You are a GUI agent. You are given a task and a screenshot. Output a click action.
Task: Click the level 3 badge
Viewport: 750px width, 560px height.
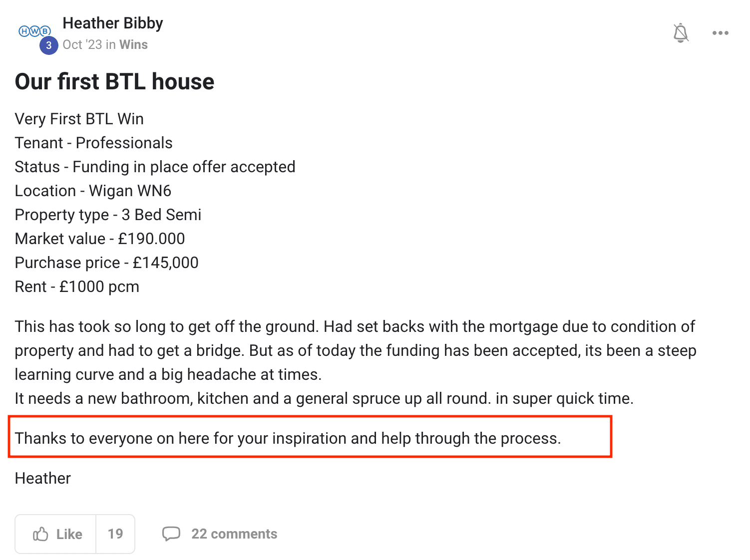tap(48, 45)
